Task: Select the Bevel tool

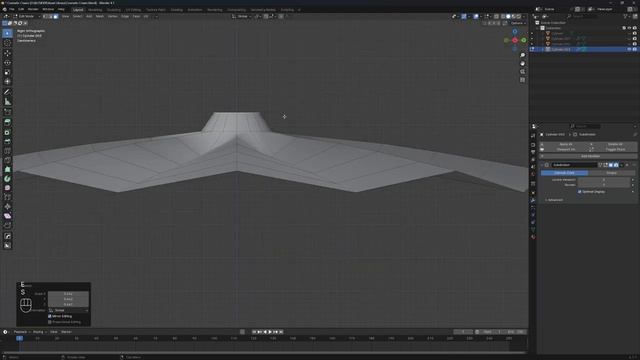Action: point(7,141)
